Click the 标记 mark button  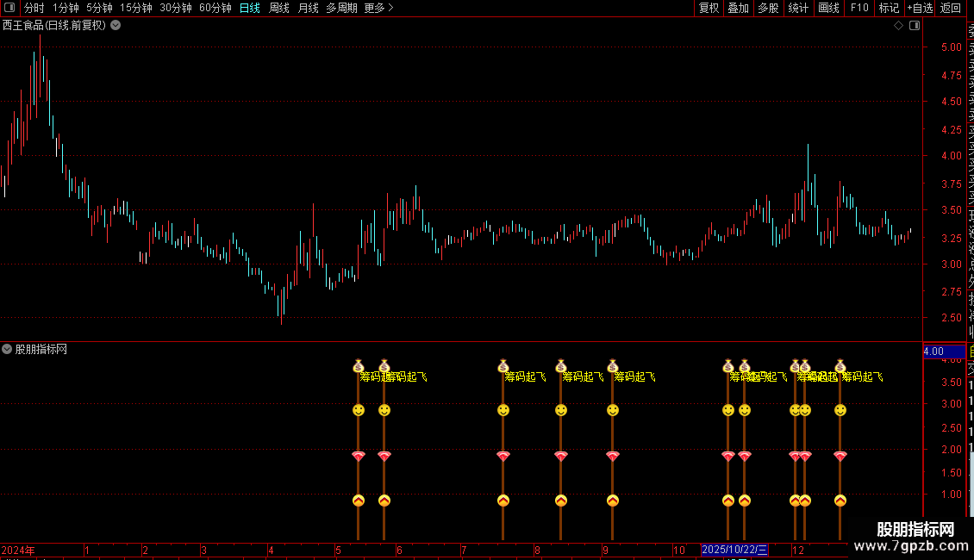click(x=889, y=8)
